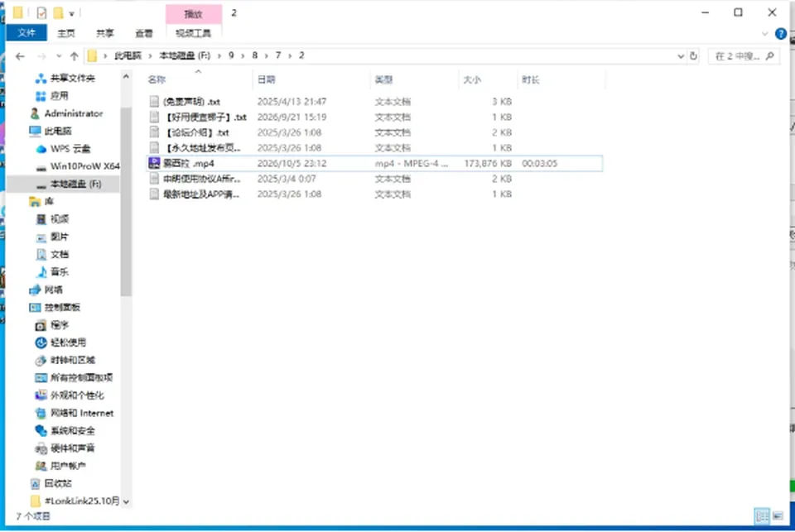
Task: Click the Administrator user icon
Action: click(35, 113)
